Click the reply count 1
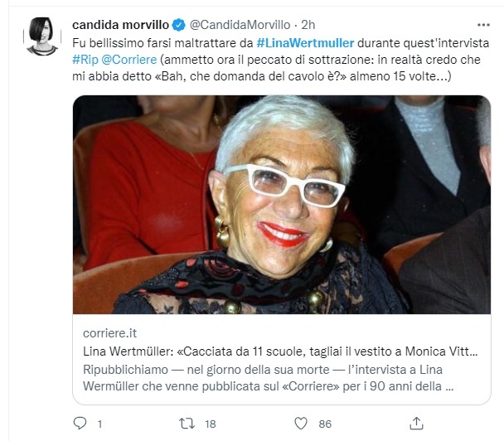This screenshot has width=504, height=441. pos(100,424)
